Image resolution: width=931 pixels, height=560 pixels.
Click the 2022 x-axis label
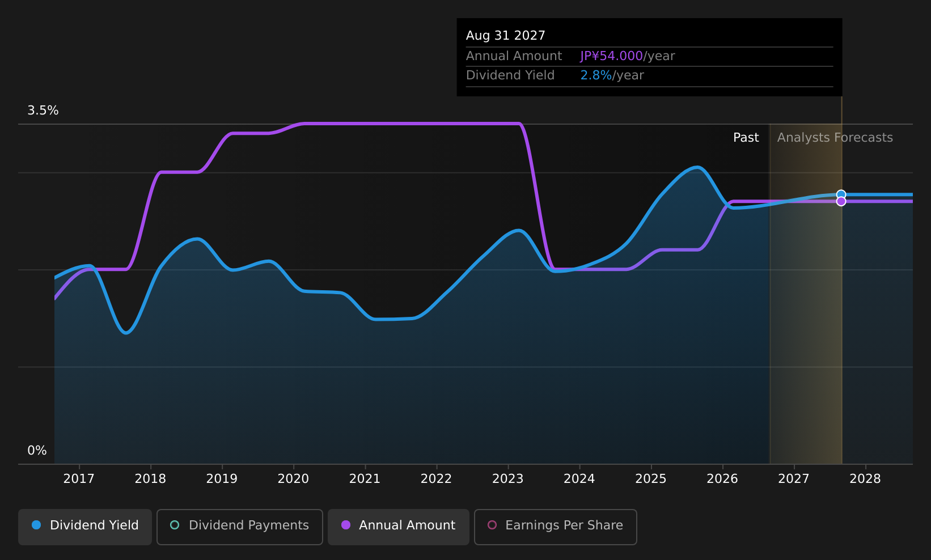(x=436, y=479)
